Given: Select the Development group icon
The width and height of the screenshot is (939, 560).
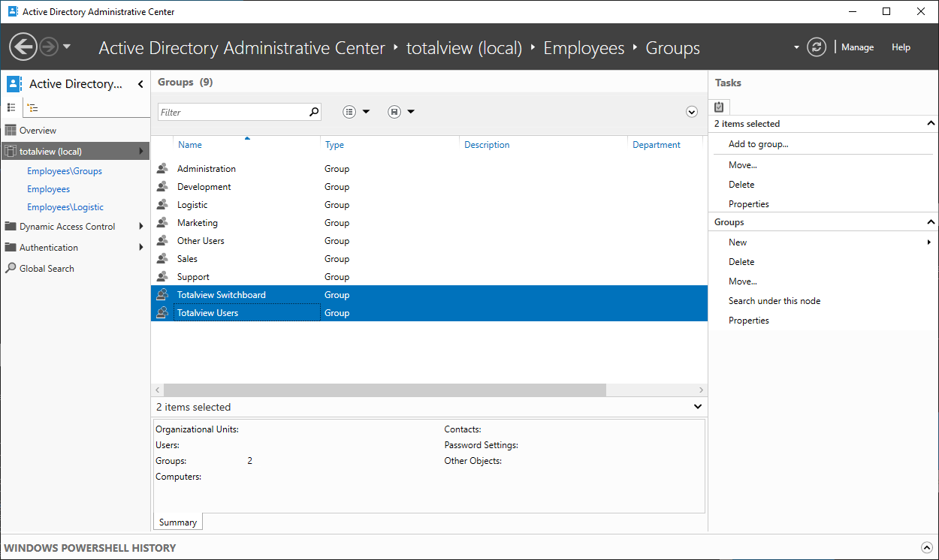Looking at the screenshot, I should [162, 187].
